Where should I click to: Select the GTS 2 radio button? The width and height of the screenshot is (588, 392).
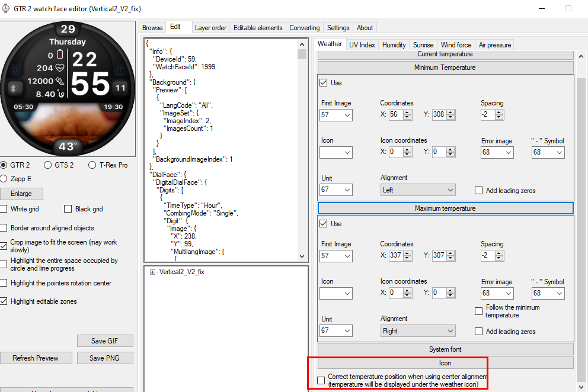click(47, 165)
